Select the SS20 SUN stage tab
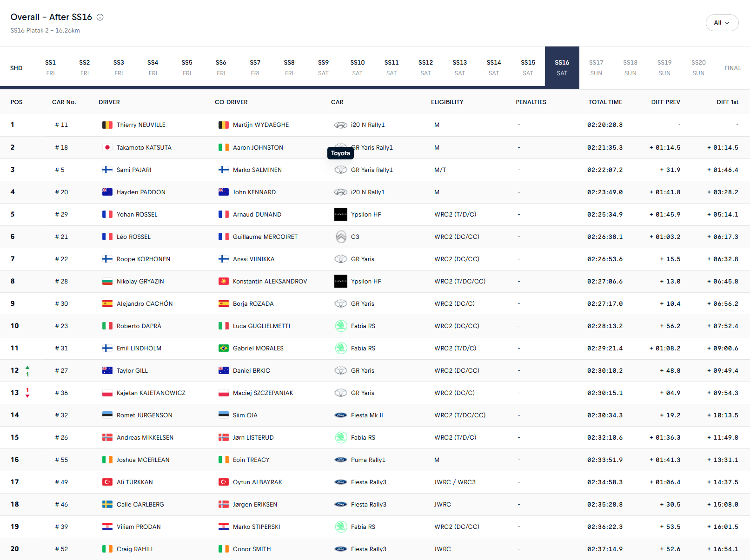The image size is (750, 560). click(698, 68)
